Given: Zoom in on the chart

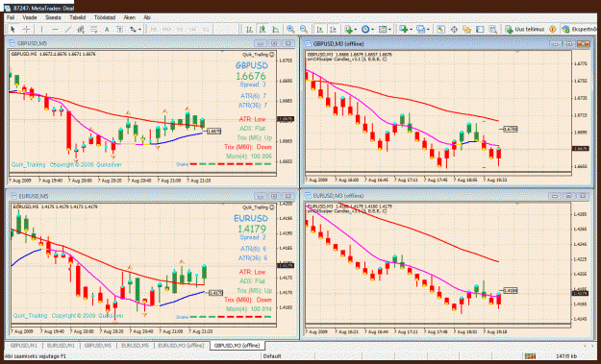Looking at the screenshot, I should tap(290, 30).
